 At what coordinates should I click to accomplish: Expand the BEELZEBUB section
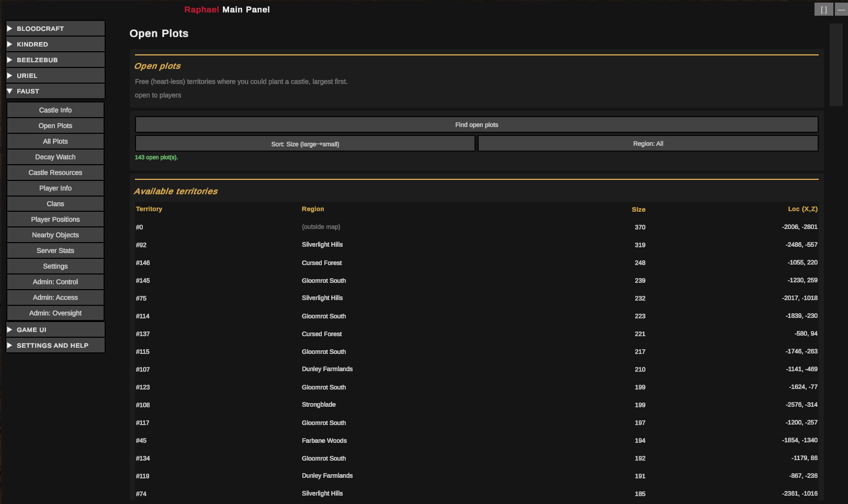pos(55,60)
